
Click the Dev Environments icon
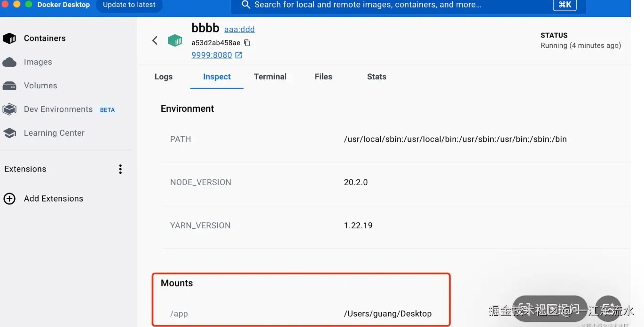(9, 109)
